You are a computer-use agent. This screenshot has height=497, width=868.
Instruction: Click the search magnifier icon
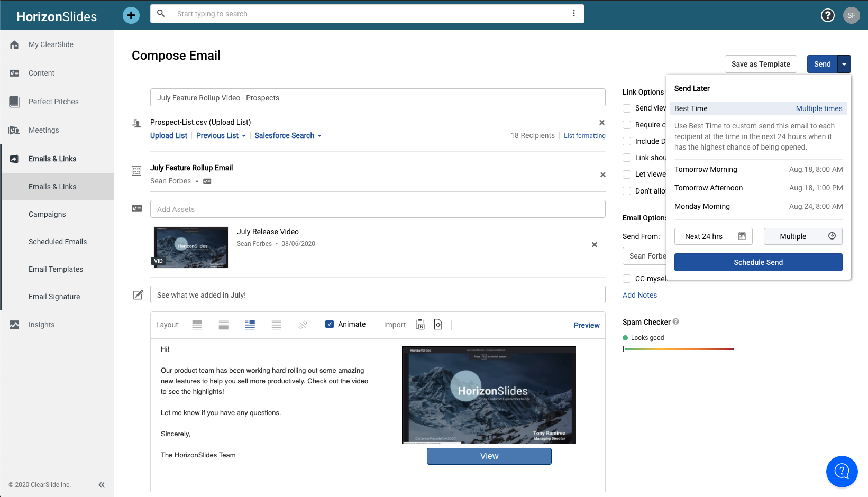161,14
